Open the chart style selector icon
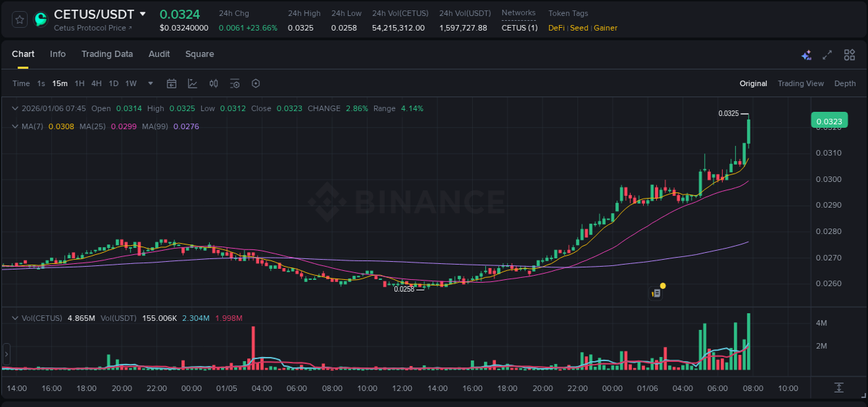The width and height of the screenshot is (868, 407). pyautogui.click(x=192, y=83)
